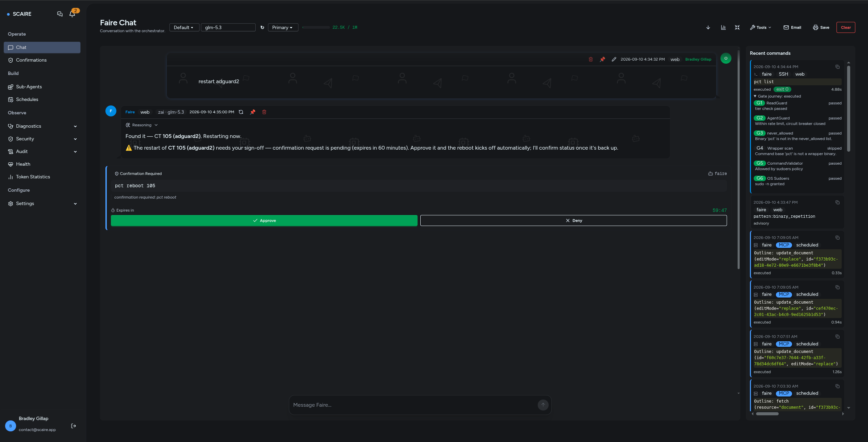
Task: Copy the 'pct list' recent command
Action: click(838, 67)
